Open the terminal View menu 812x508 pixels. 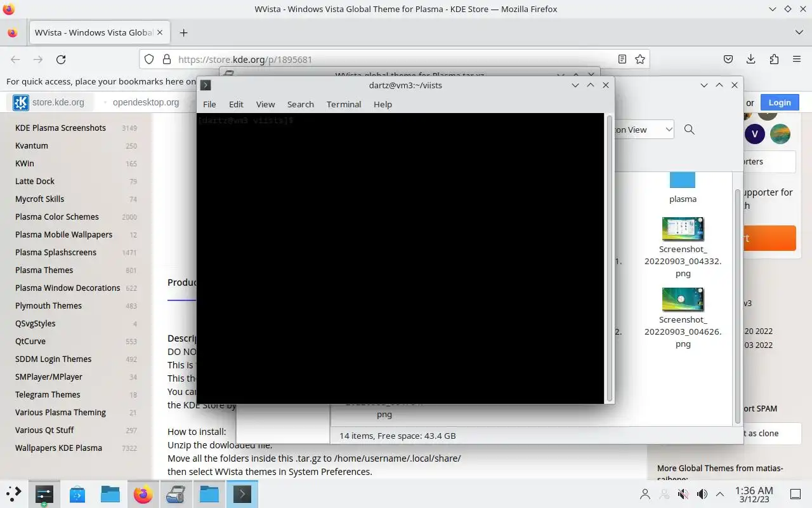(265, 104)
